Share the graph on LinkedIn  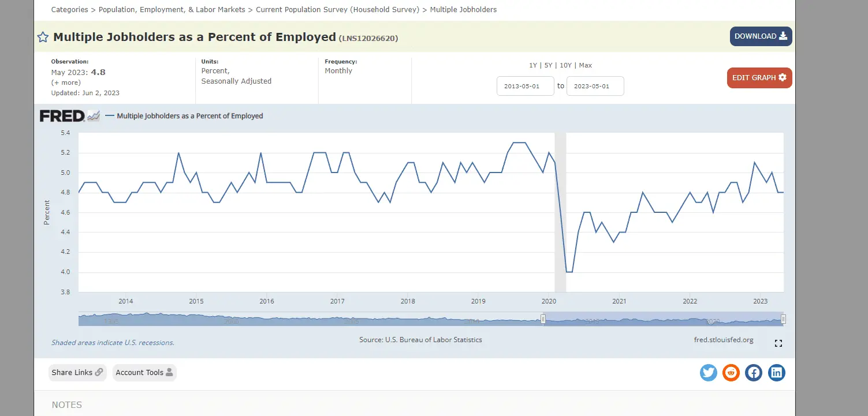[x=777, y=373]
